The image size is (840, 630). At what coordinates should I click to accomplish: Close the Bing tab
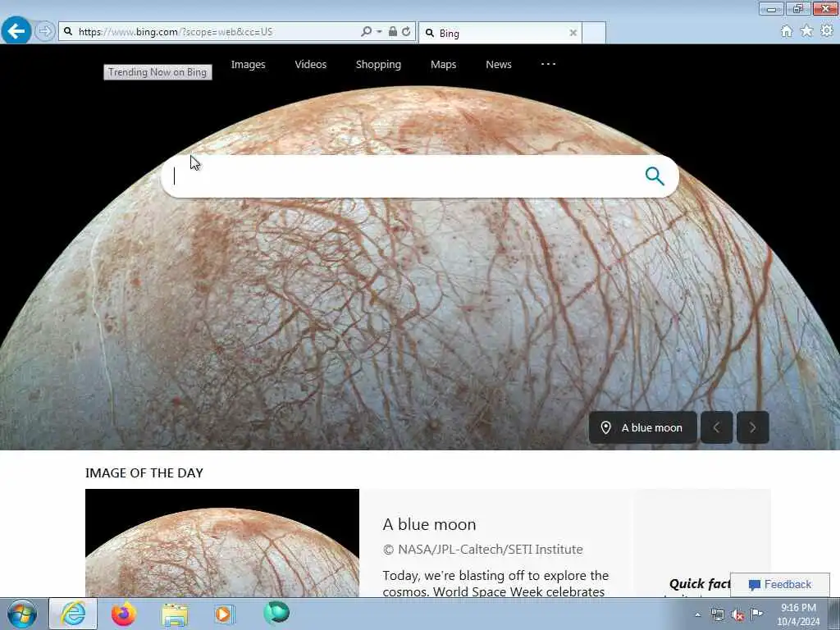(573, 33)
